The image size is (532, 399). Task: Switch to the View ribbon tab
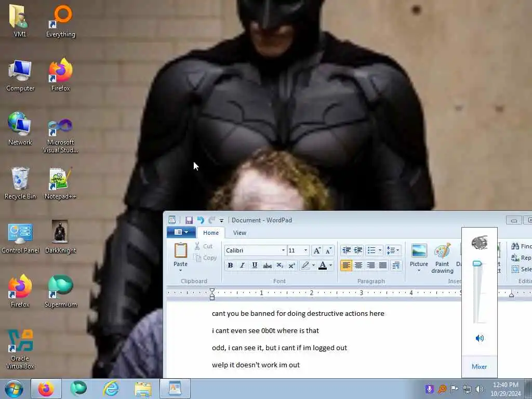tap(240, 233)
